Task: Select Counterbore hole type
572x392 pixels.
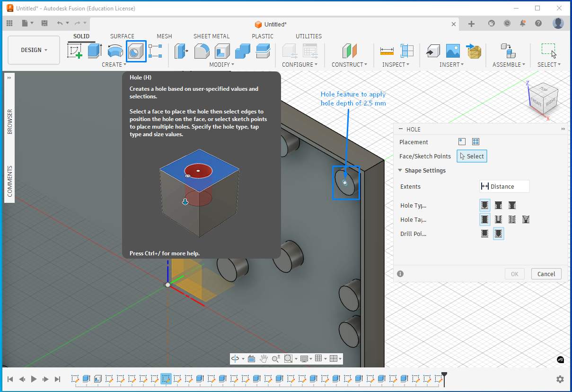Action: coord(498,205)
